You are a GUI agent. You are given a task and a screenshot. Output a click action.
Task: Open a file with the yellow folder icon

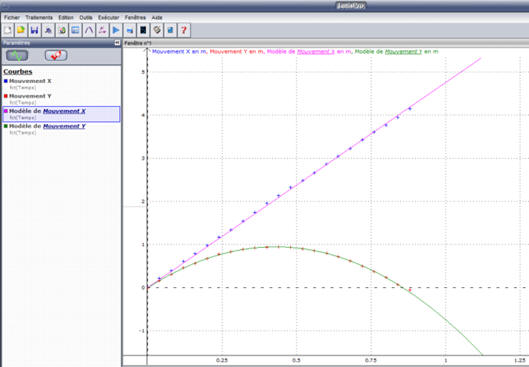(x=21, y=30)
